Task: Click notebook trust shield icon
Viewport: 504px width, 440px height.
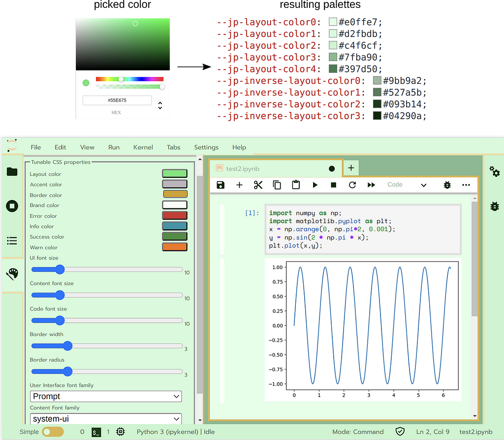Action: (400, 431)
